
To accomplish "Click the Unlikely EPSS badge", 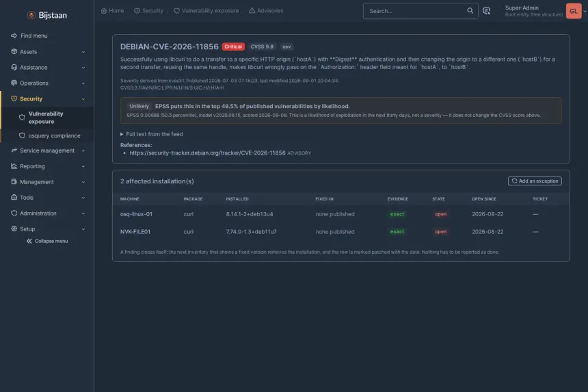I will pyautogui.click(x=139, y=106).
